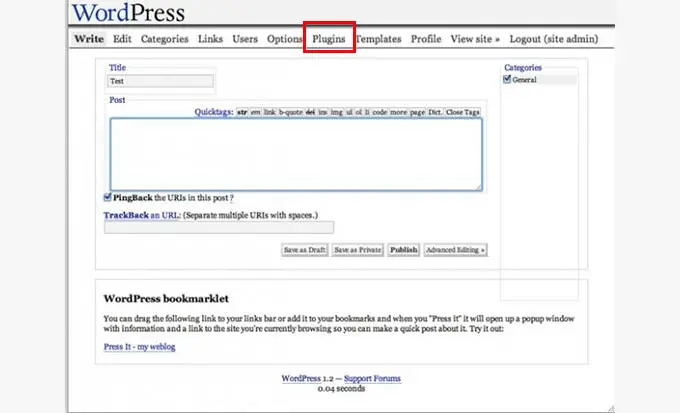The height and width of the screenshot is (413, 680).
Task: Insert list item with li quicktag
Action: 367,112
